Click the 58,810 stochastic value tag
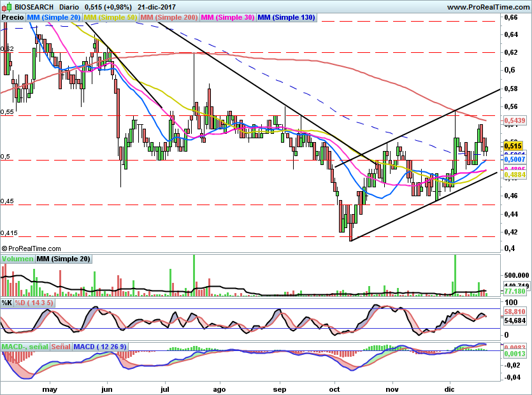Viewport: 532px width, 395px height. (515, 312)
